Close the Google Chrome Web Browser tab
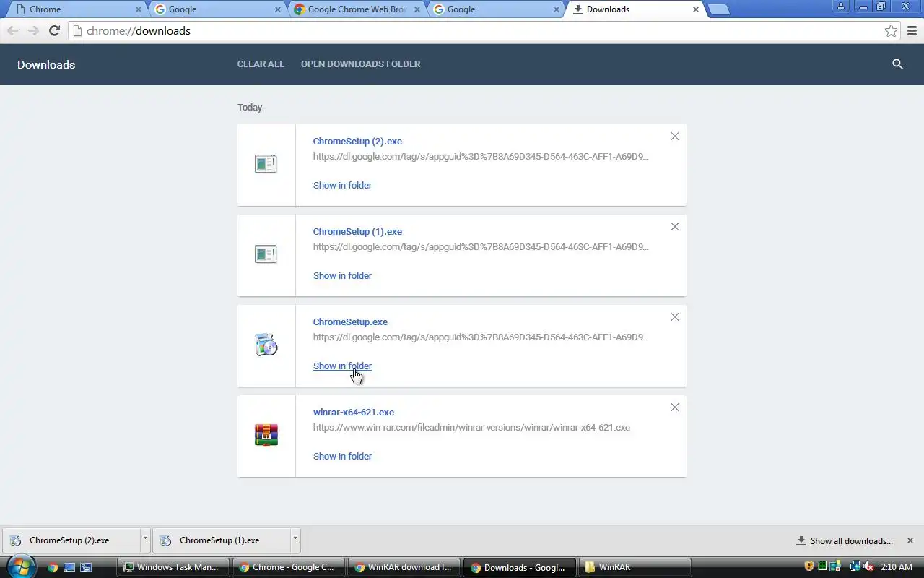This screenshot has height=578, width=924. tap(417, 9)
